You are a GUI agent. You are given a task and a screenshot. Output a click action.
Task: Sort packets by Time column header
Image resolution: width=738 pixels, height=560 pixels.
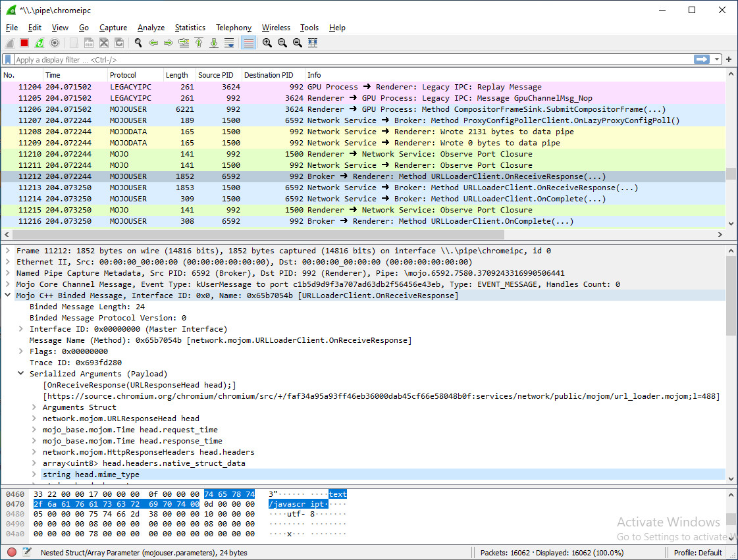[74, 75]
